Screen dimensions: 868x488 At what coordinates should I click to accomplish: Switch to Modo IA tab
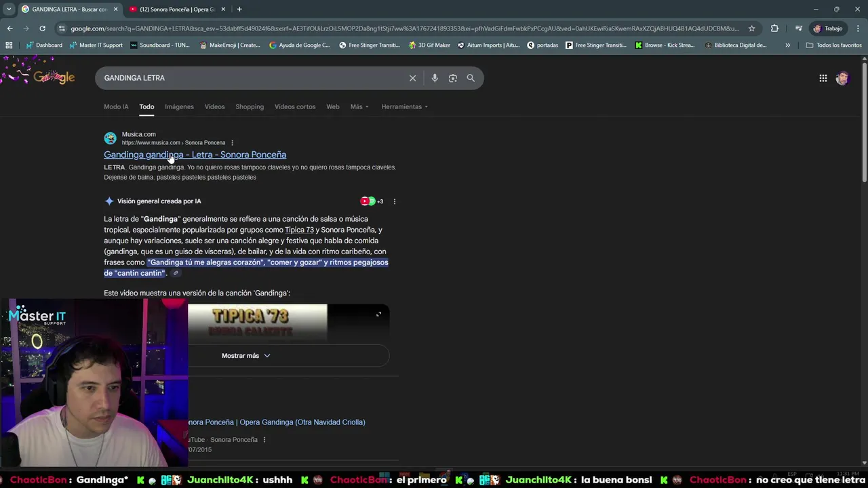(x=116, y=106)
